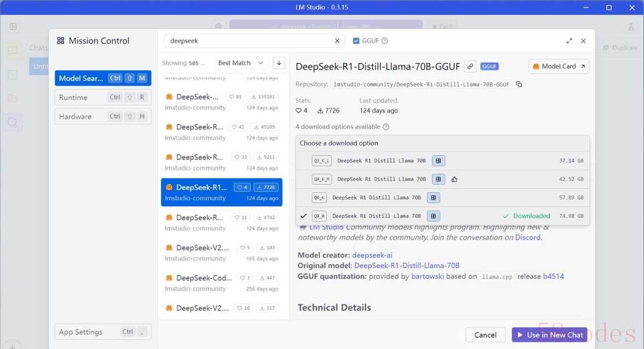Click the downloads badge showing 9211
Screen dimensions: 644x349
click(x=266, y=157)
